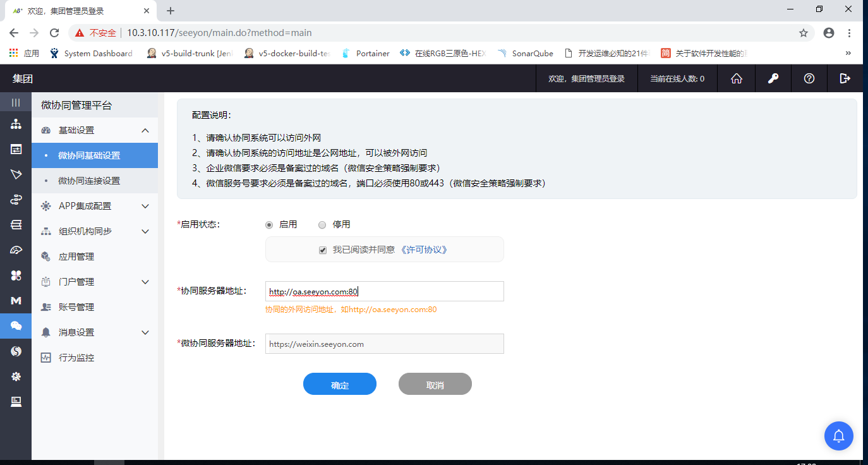868x465 pixels.
Task: Open the dashboard gauge icon in the rail
Action: [x=16, y=250]
